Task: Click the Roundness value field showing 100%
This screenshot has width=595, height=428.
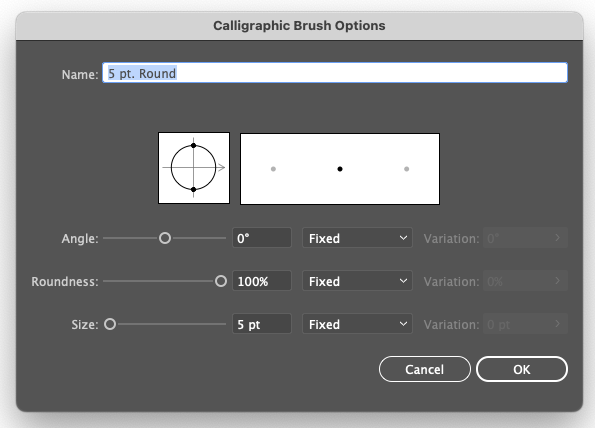Action: (x=262, y=281)
